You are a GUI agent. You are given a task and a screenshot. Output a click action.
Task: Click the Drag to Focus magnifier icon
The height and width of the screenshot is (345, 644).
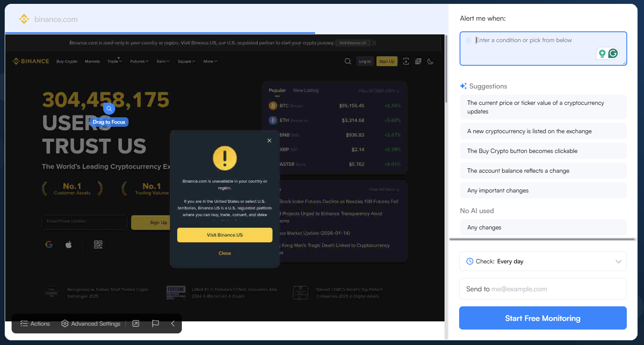109,109
